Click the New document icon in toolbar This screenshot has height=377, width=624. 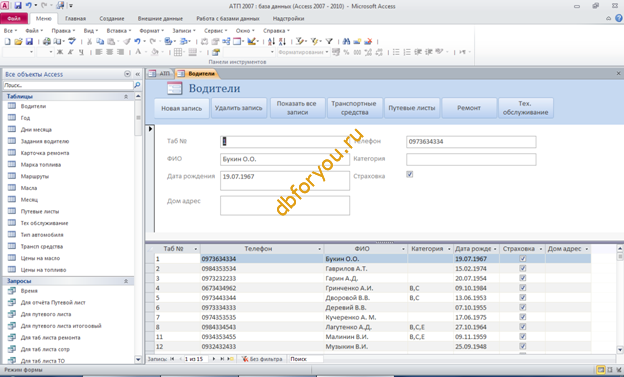click(8, 41)
